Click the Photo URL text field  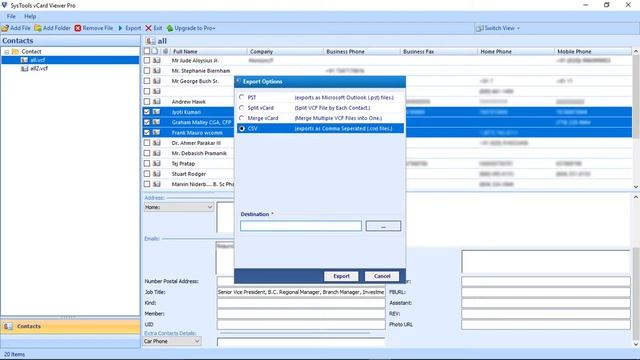[546, 324]
